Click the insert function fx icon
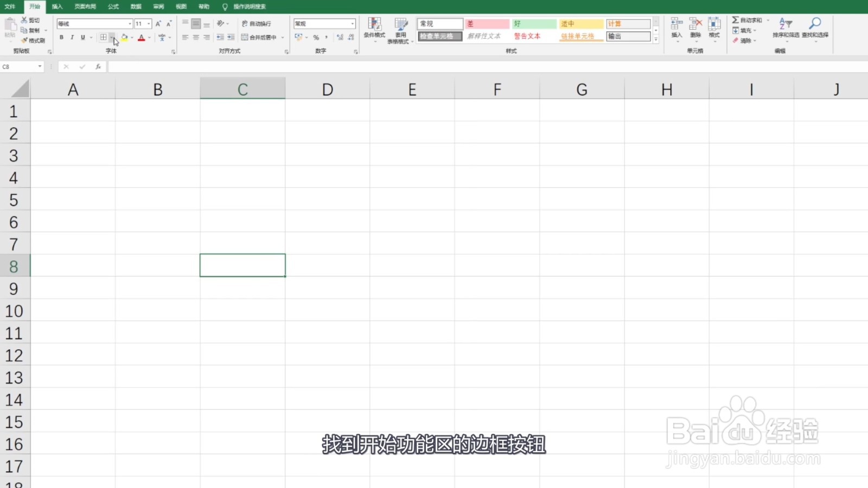 click(x=98, y=67)
